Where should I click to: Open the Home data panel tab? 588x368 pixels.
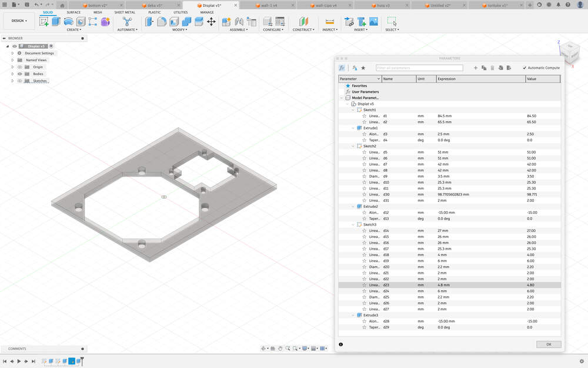pyautogui.click(x=62, y=5)
